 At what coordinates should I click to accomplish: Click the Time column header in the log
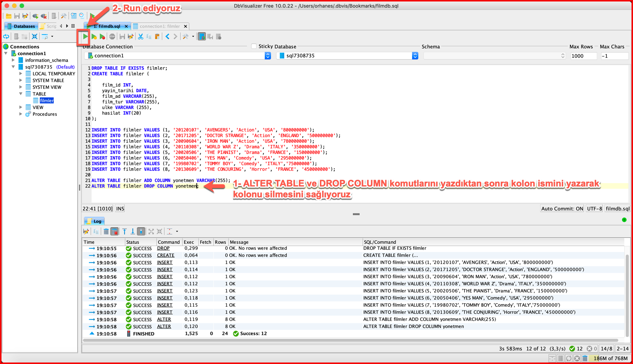pos(103,242)
